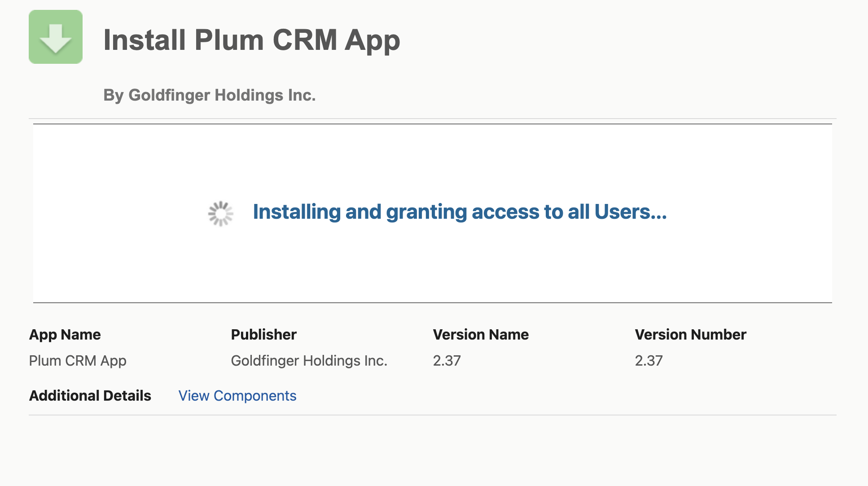Click the green download arrow icon

[56, 37]
